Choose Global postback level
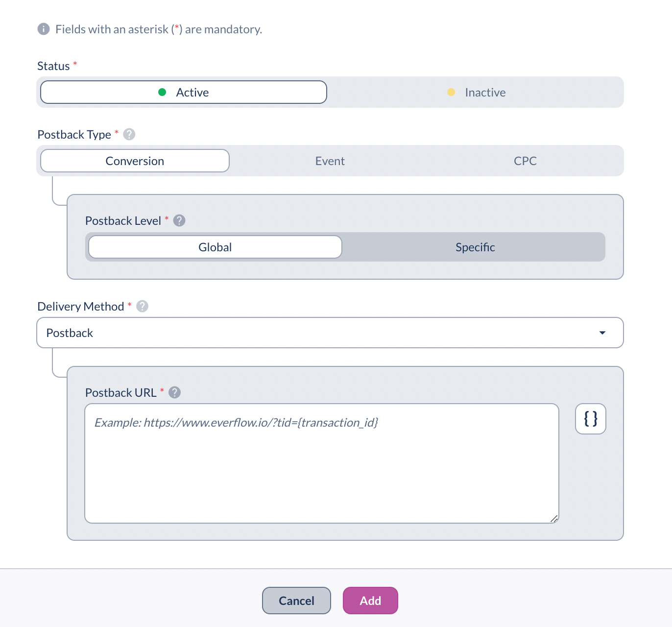 pyautogui.click(x=215, y=247)
